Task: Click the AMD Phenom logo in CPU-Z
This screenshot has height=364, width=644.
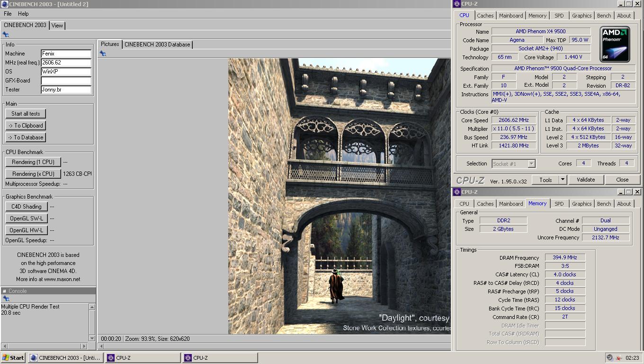Action: [615, 44]
